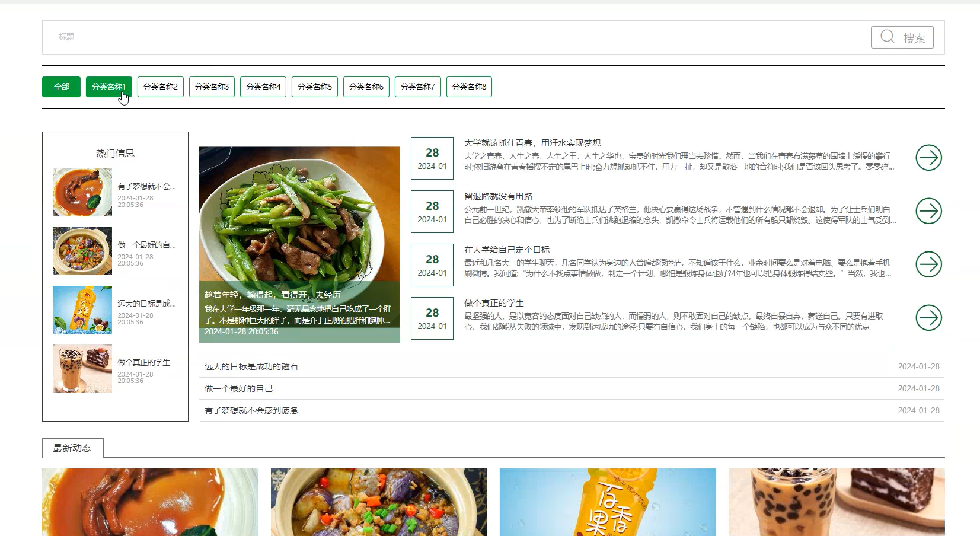Open list row 远大的目标是成功的磁石

pos(572,366)
